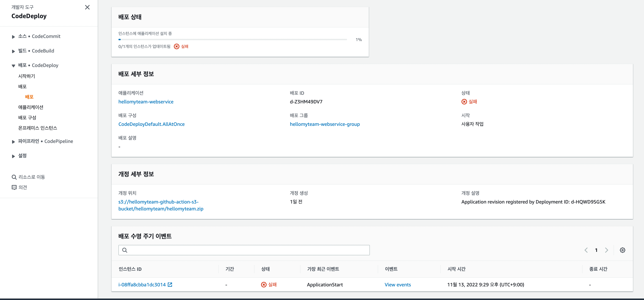Go to previous page of lifecycle events
This screenshot has height=300, width=644.
tap(586, 250)
